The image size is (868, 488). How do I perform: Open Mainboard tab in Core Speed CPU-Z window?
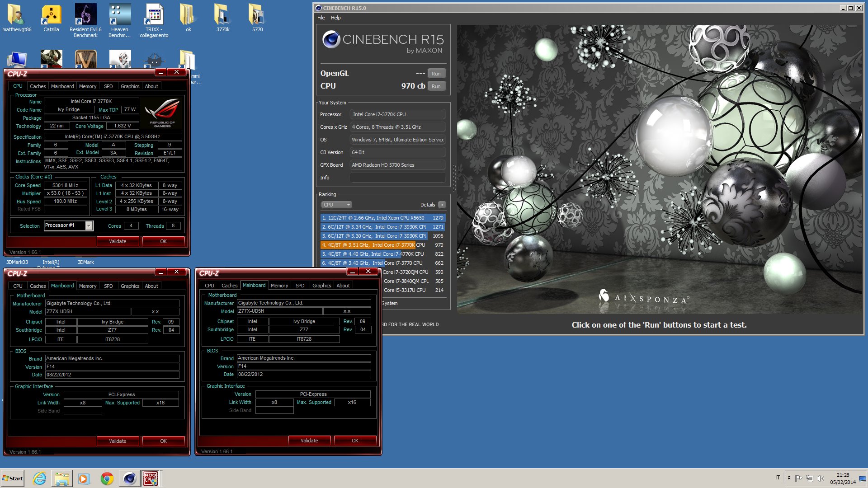click(62, 86)
